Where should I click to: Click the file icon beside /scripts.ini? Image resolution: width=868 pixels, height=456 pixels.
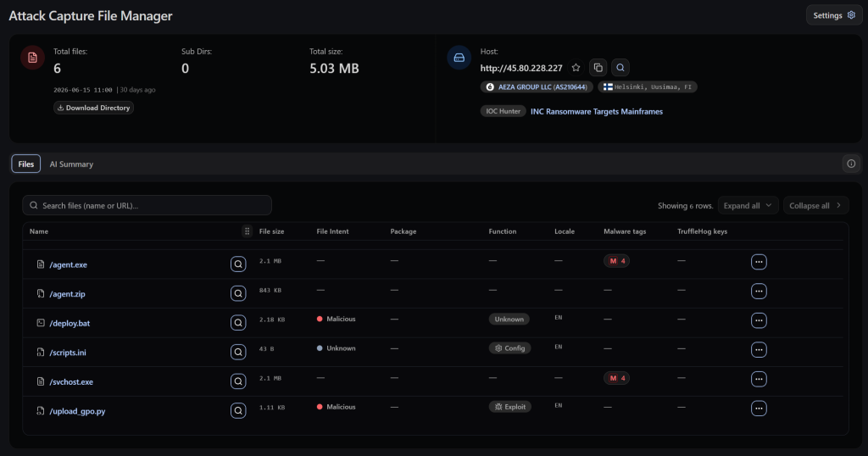tap(41, 352)
